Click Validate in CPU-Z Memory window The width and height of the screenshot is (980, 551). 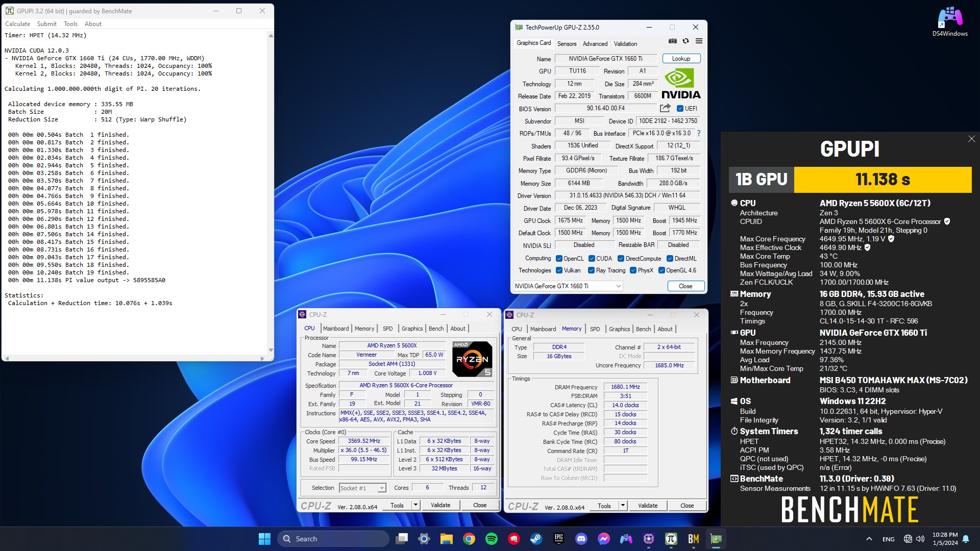pos(648,506)
